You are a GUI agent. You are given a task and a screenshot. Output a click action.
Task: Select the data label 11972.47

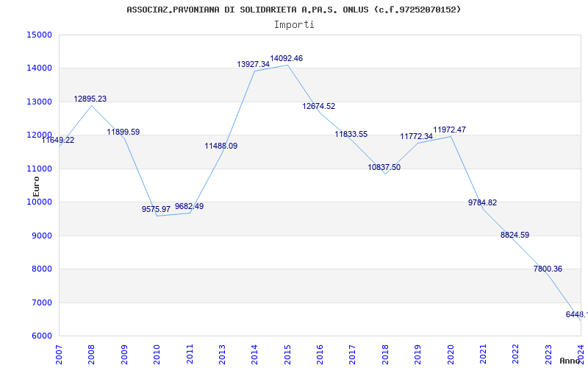449,130
